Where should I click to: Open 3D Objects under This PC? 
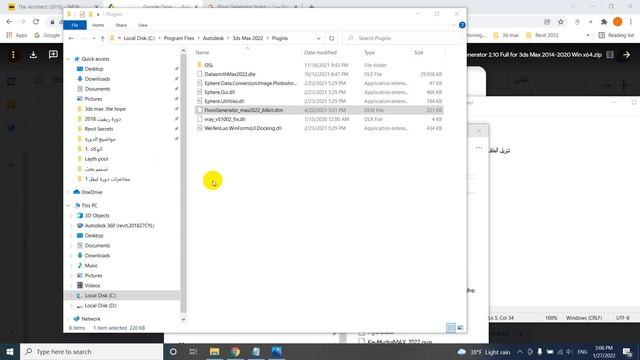[x=97, y=216]
